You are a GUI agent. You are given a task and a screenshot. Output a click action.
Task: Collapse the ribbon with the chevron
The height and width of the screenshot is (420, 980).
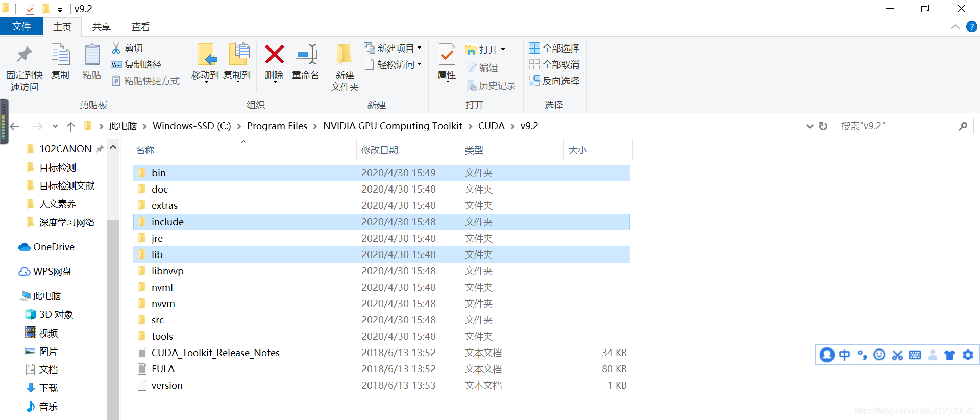point(955,27)
